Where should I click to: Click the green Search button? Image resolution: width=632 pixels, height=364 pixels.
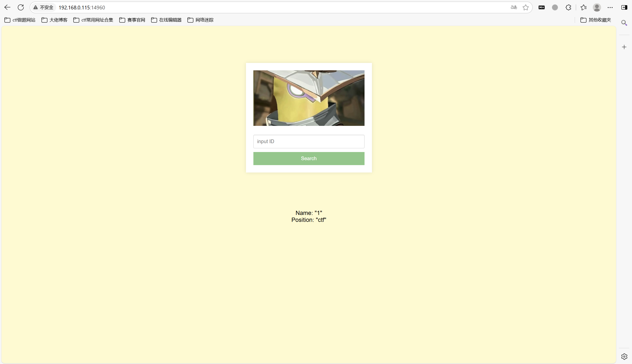coord(309,158)
